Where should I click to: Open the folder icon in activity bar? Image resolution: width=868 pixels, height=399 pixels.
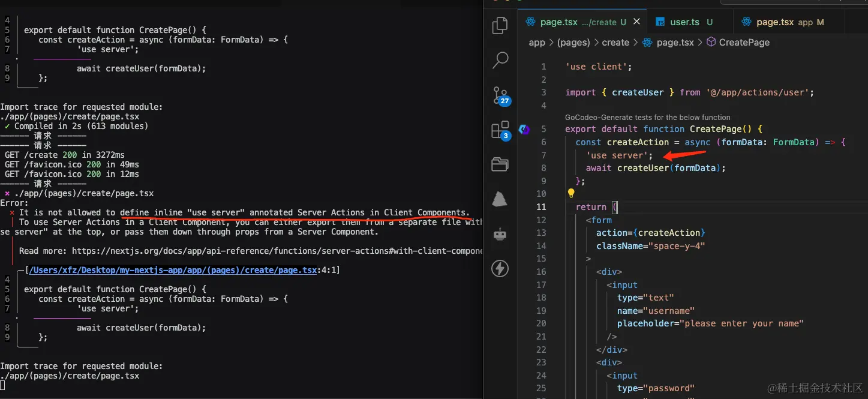tap(500, 164)
